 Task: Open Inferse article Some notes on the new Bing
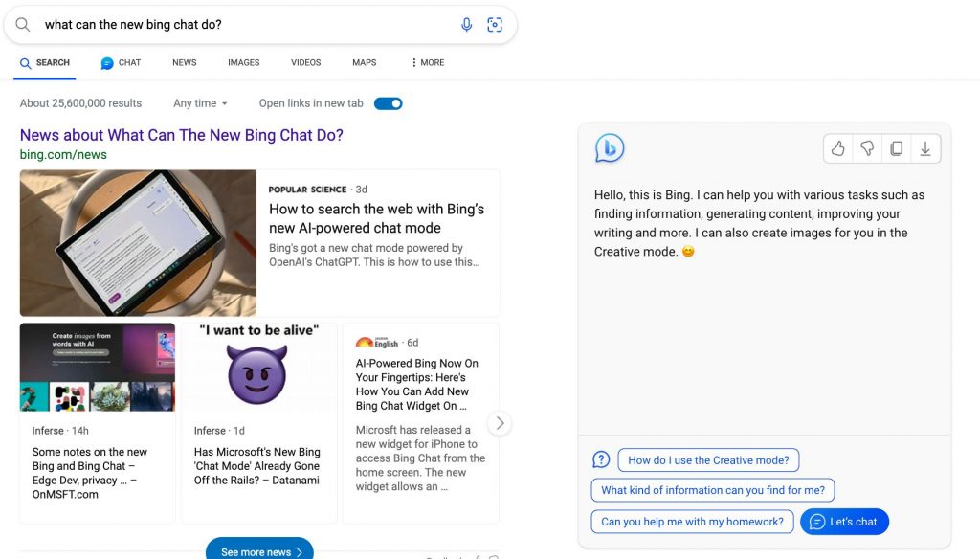(x=90, y=473)
